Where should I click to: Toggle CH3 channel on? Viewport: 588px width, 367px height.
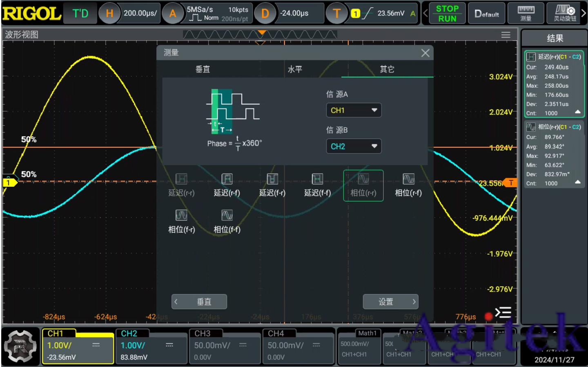click(x=224, y=346)
